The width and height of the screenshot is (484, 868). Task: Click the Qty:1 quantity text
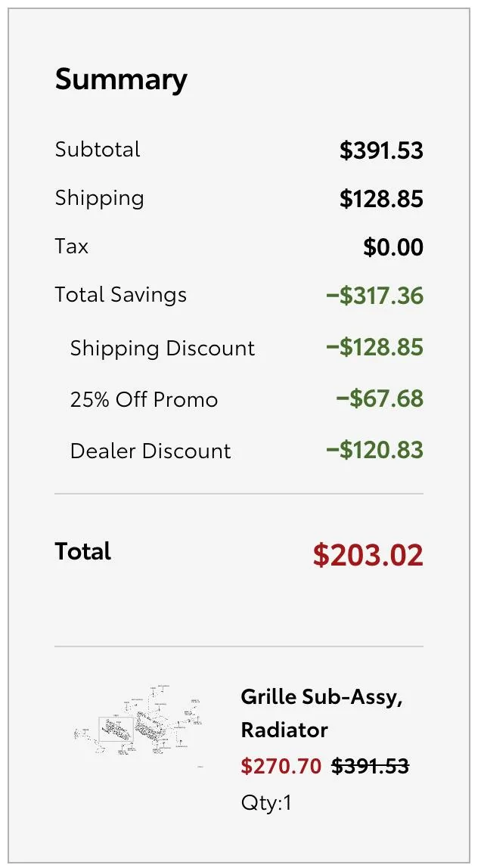pyautogui.click(x=266, y=803)
